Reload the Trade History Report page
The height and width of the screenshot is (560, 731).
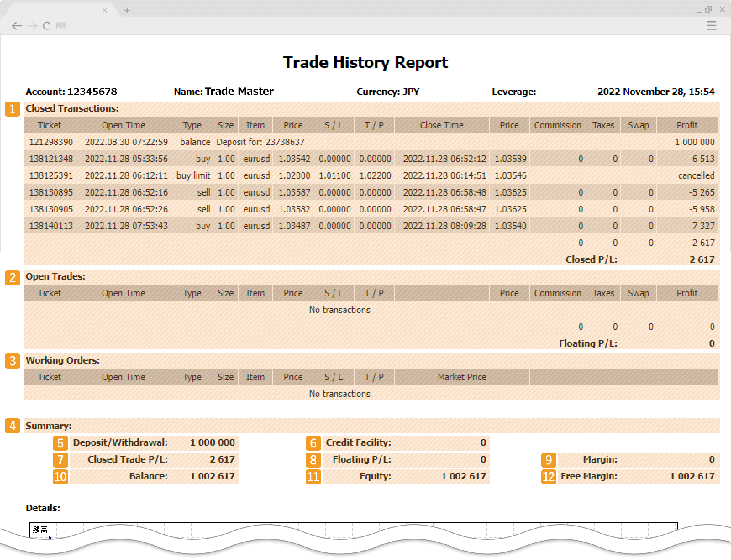point(46,26)
